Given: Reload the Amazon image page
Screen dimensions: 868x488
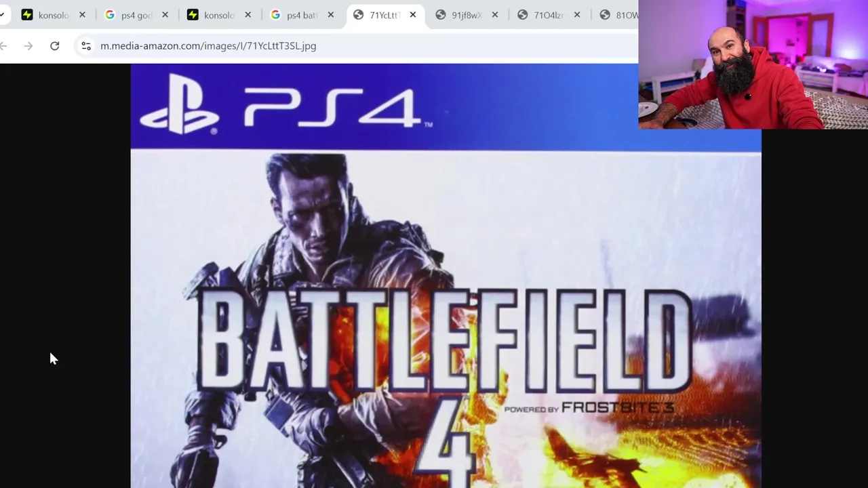Looking at the screenshot, I should (x=55, y=46).
